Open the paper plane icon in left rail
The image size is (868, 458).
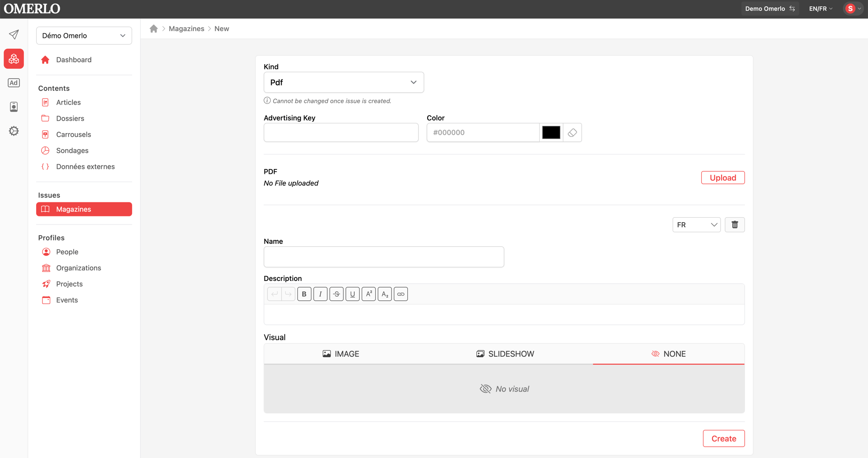point(14,35)
